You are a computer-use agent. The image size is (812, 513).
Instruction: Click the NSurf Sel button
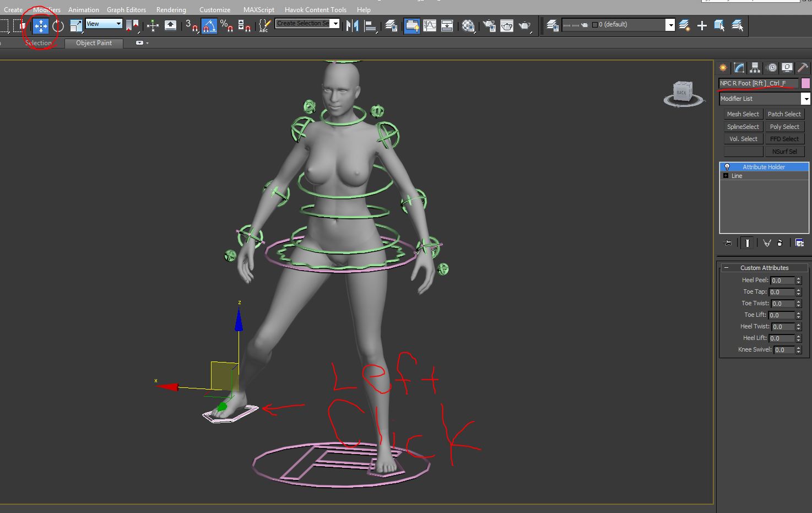tap(784, 151)
